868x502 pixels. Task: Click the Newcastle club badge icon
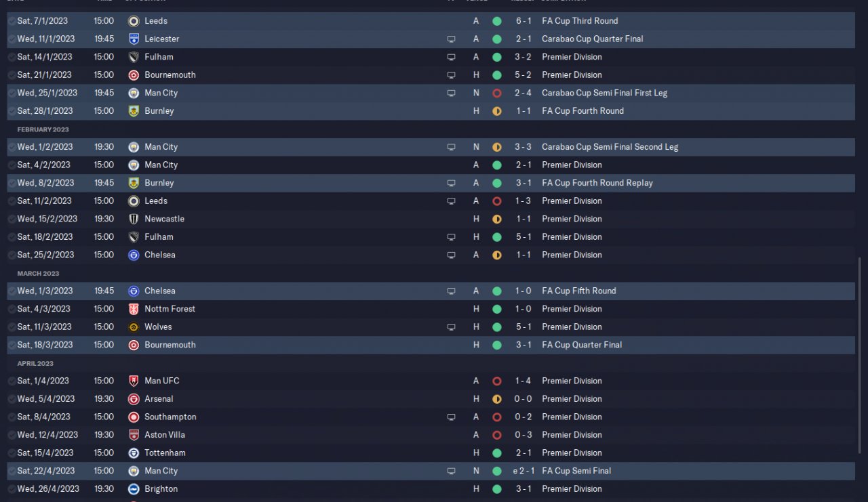pyautogui.click(x=134, y=219)
